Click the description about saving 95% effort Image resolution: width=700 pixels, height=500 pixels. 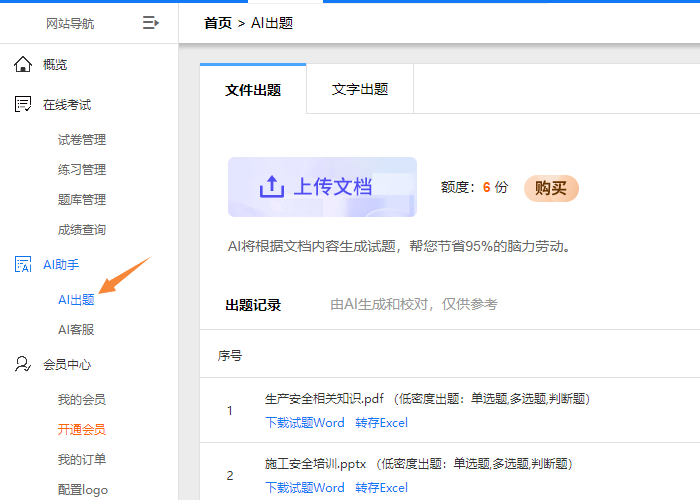click(399, 246)
